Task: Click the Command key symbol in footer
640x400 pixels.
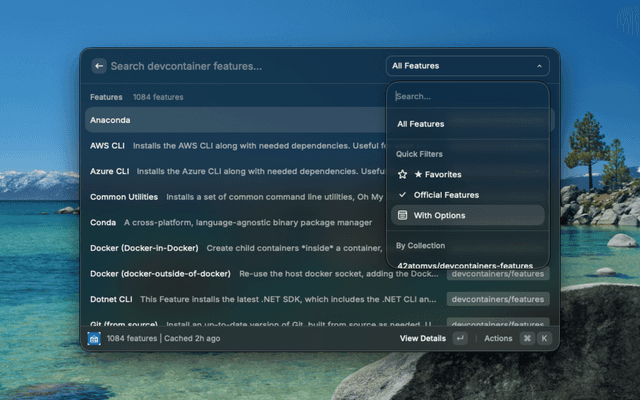Action: (x=526, y=339)
